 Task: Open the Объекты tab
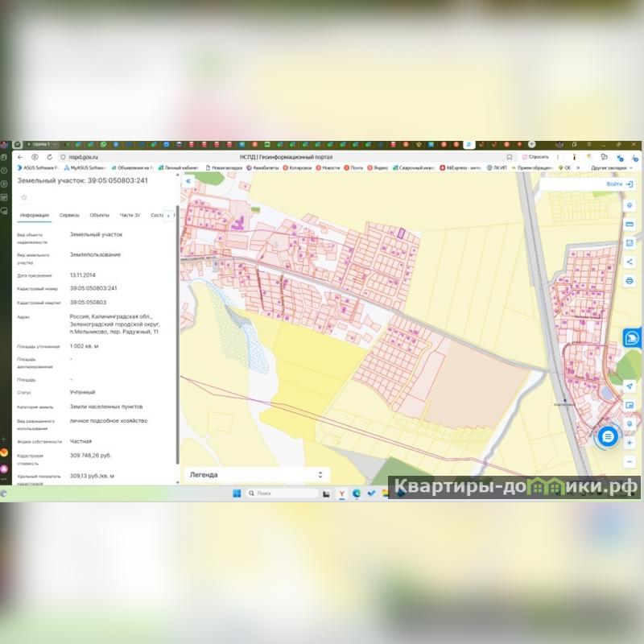point(100,215)
